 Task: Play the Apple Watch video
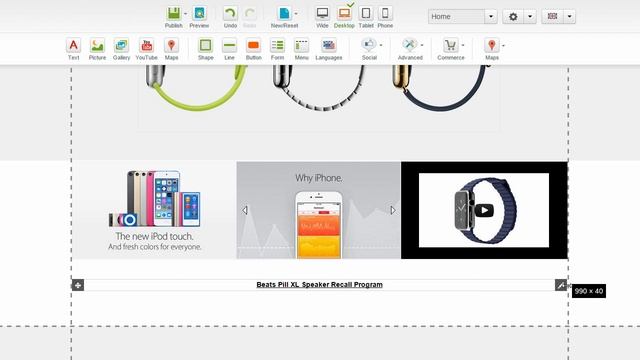coord(484,210)
